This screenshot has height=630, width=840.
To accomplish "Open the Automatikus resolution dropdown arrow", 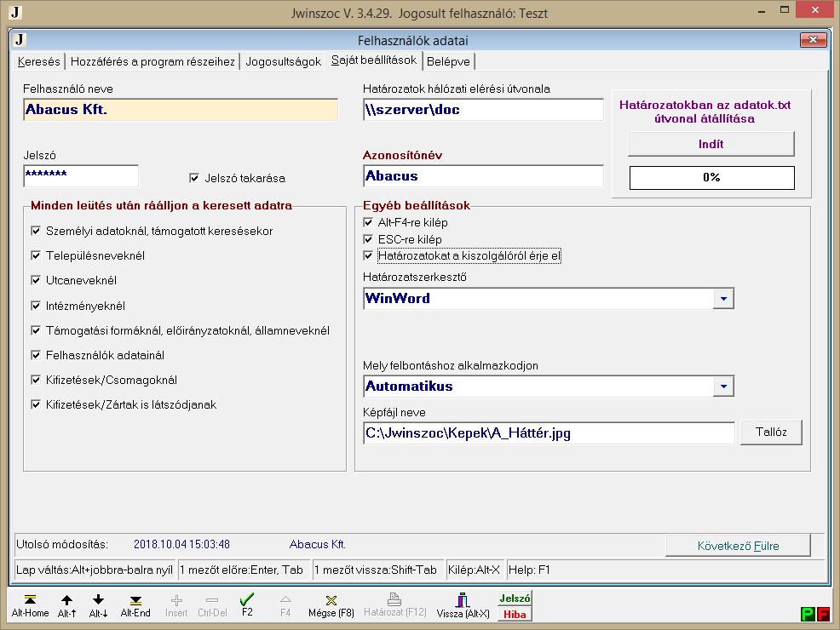I will (723, 387).
